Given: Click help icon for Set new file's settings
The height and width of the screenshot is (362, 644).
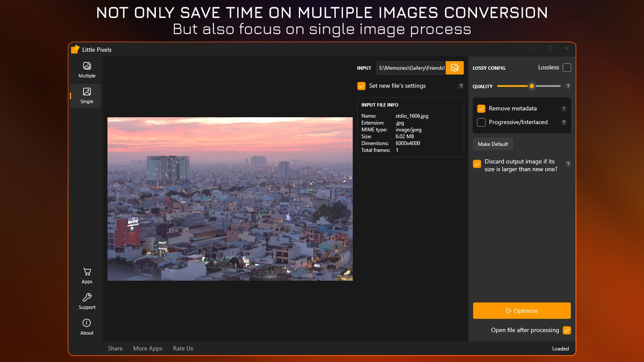Looking at the screenshot, I should 461,86.
